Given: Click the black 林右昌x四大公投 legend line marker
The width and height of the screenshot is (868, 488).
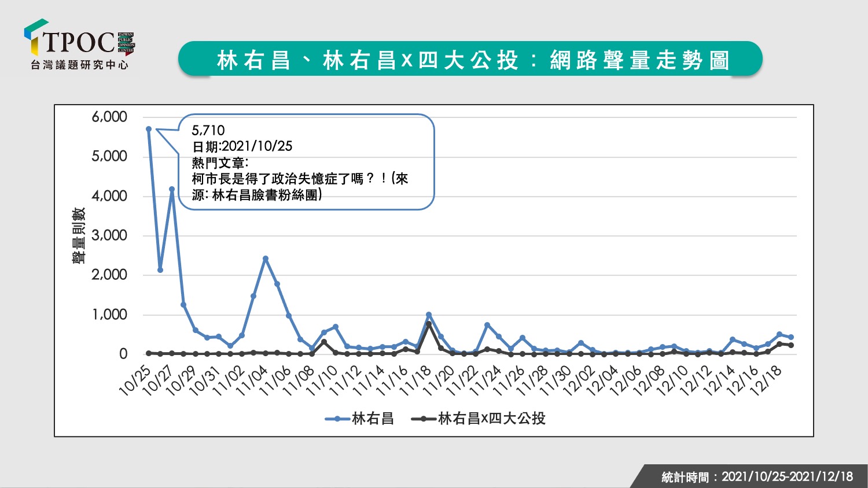Looking at the screenshot, I should (x=424, y=419).
